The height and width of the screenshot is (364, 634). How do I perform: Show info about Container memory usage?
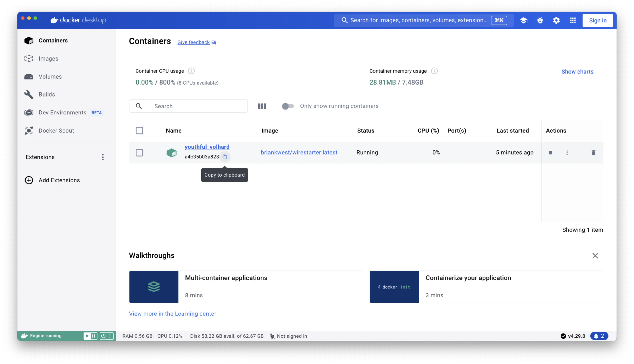(x=434, y=71)
